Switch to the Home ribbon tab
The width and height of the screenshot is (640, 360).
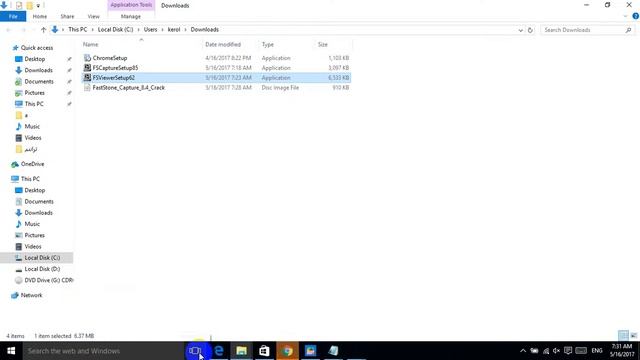tap(40, 16)
